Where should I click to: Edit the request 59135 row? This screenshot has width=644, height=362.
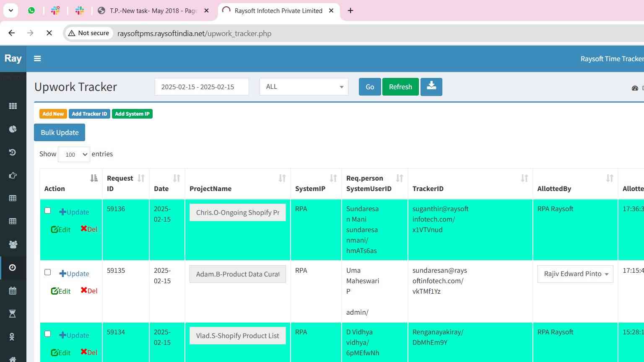(x=61, y=291)
